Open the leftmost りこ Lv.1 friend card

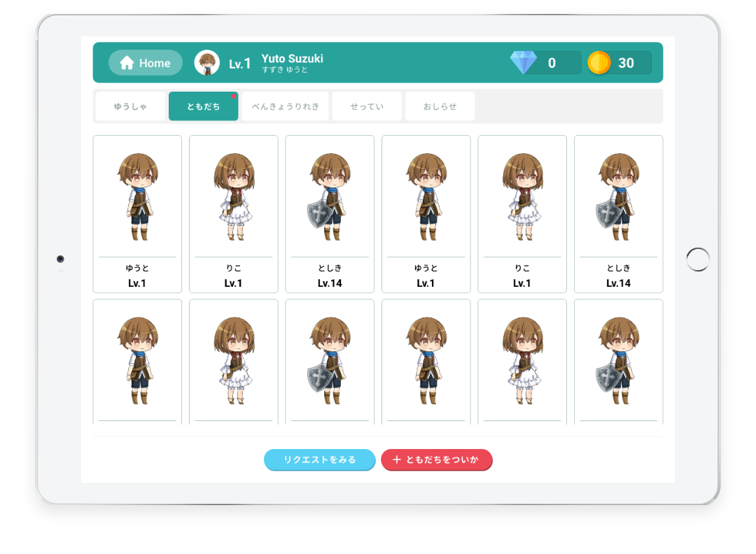[234, 214]
